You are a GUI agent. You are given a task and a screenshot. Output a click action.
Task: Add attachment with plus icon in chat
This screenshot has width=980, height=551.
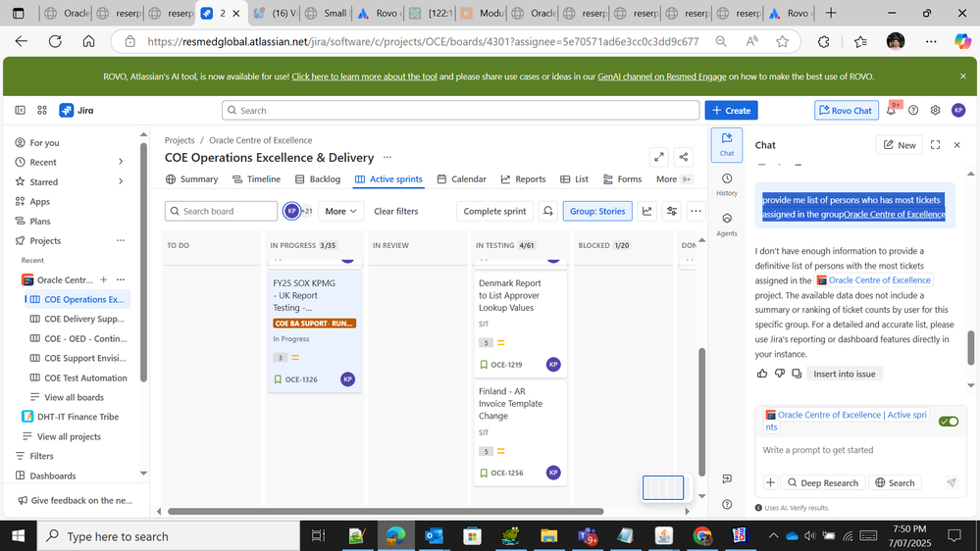[x=770, y=482]
